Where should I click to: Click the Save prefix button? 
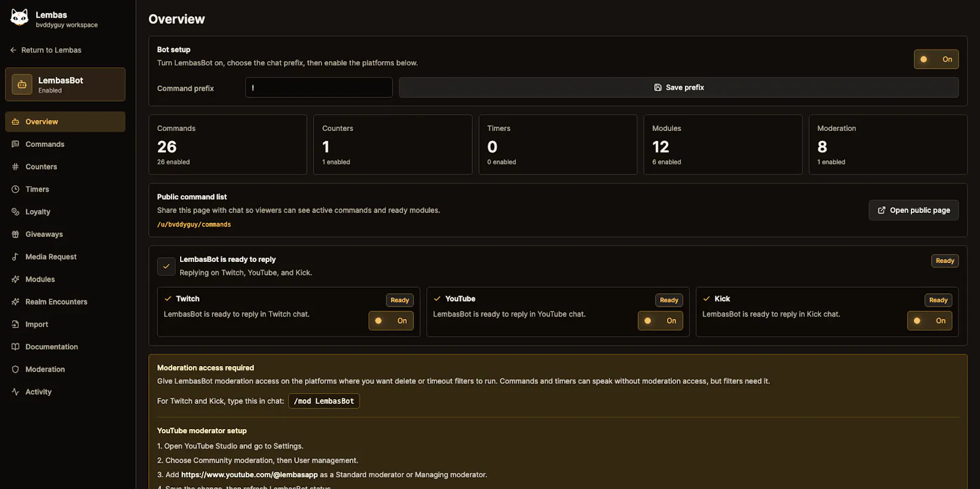pos(679,88)
